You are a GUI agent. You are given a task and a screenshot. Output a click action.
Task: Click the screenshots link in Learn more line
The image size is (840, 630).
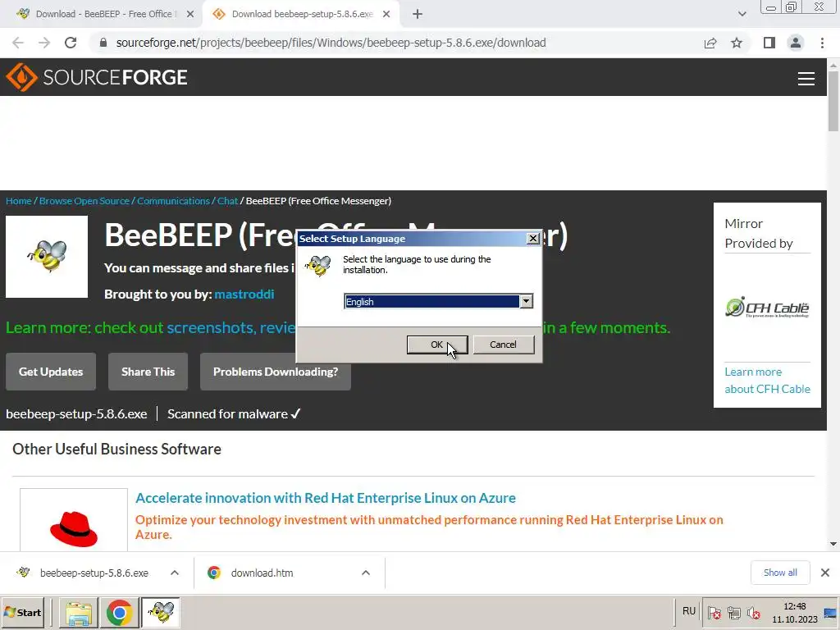tap(211, 327)
